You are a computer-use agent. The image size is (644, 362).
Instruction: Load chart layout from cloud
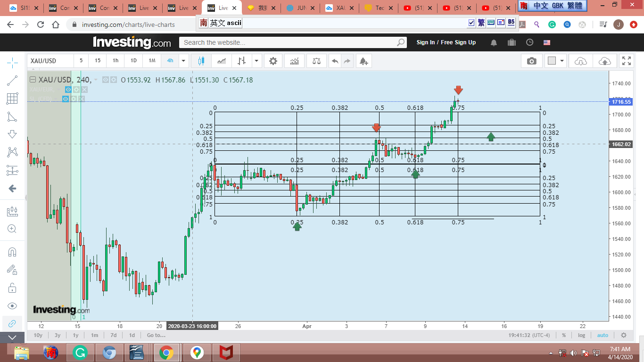coord(580,61)
